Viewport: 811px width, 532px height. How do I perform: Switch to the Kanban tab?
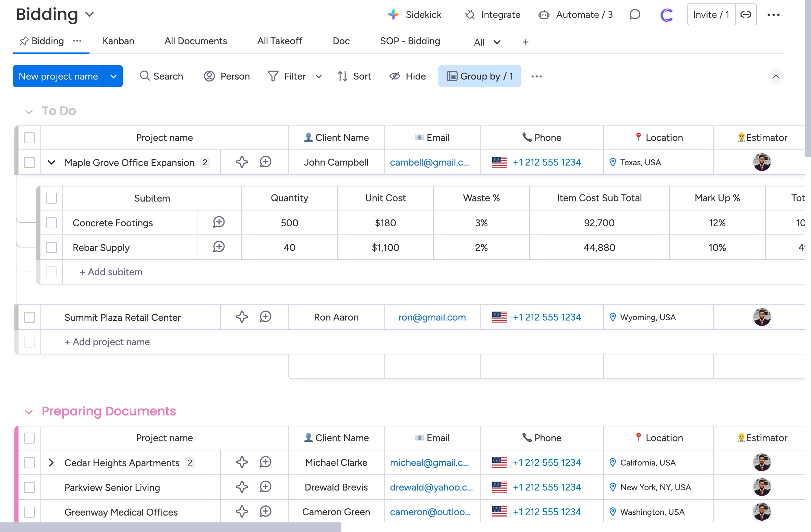[118, 41]
